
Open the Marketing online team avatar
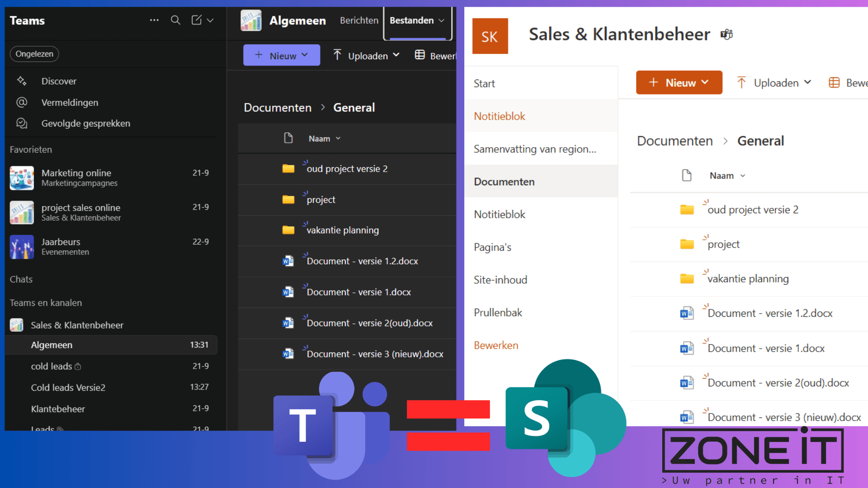pos(21,178)
